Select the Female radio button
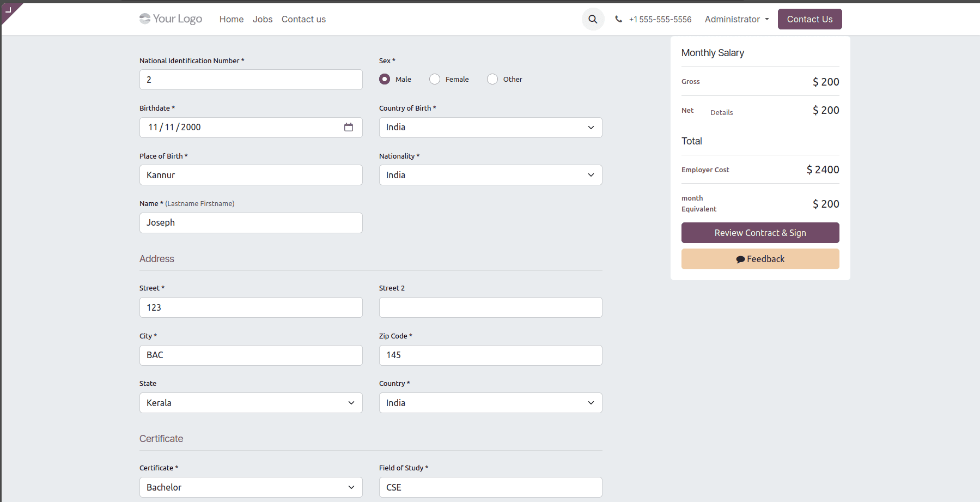980x502 pixels. pyautogui.click(x=435, y=79)
